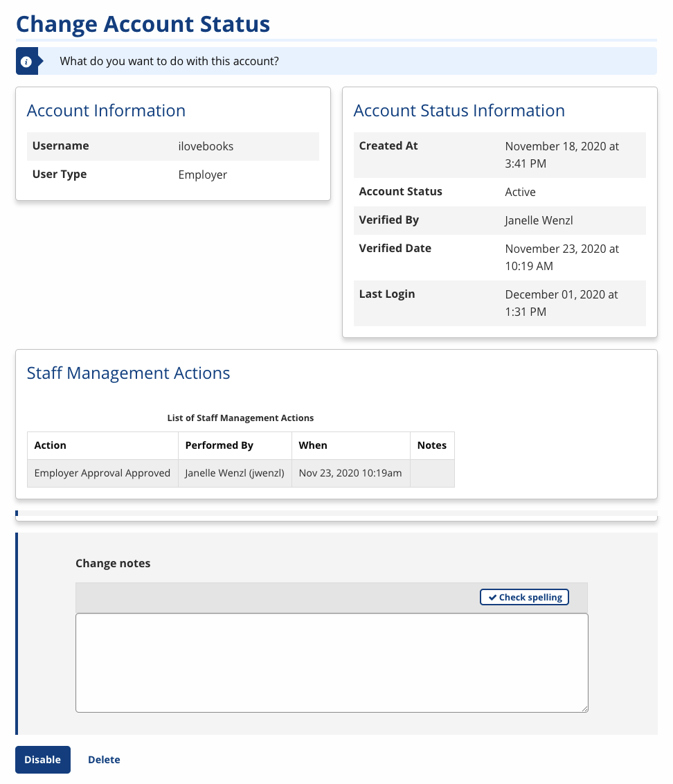Click the Delete link
This screenshot has width=673, height=784.
(x=104, y=760)
